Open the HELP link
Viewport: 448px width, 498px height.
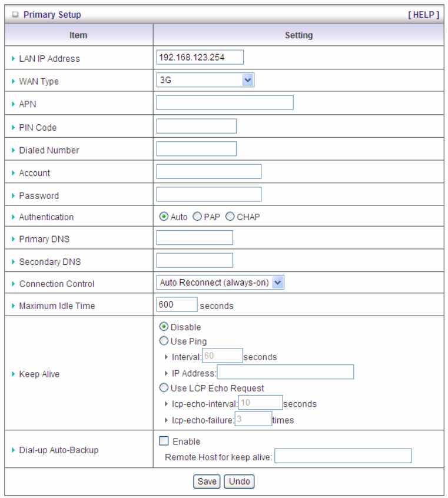pos(423,15)
